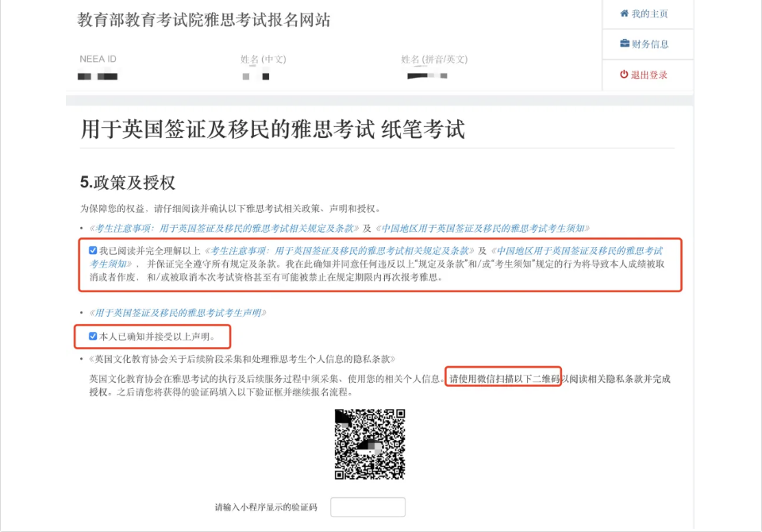Open 中国地区用于英国签证及移民的雅思考试考生须知 link in bullet list

(483, 228)
